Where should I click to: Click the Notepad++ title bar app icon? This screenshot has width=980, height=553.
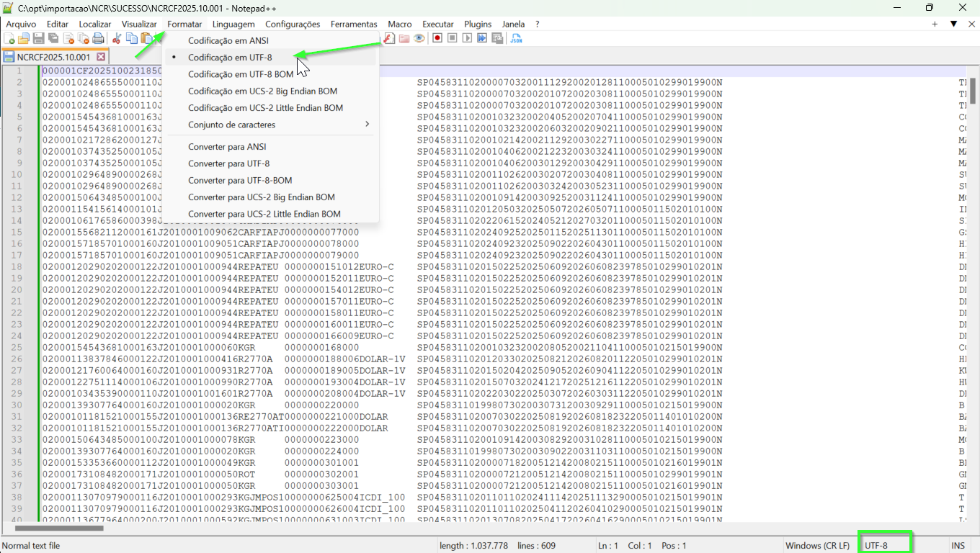(8, 8)
